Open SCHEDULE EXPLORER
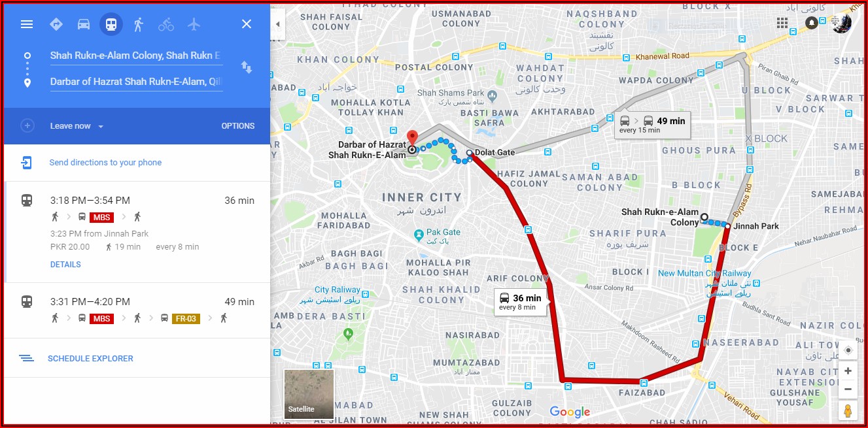Screen dimensions: 868x428 (90, 358)
